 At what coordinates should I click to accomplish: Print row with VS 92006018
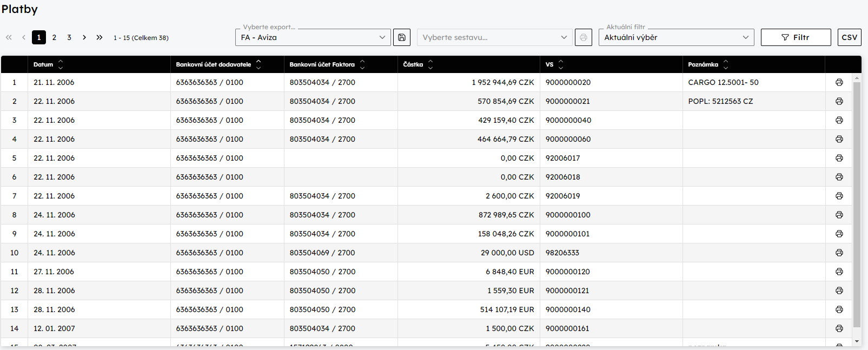pos(839,177)
